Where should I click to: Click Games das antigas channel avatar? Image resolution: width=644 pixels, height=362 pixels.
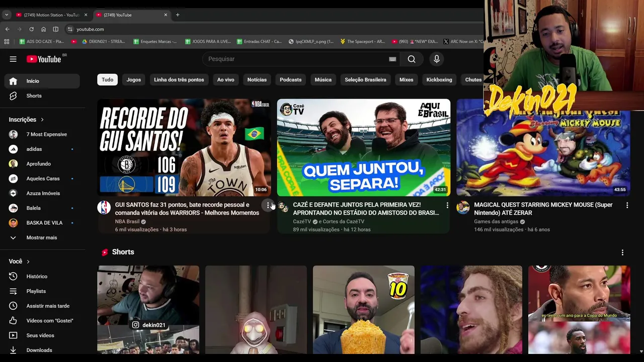463,207
